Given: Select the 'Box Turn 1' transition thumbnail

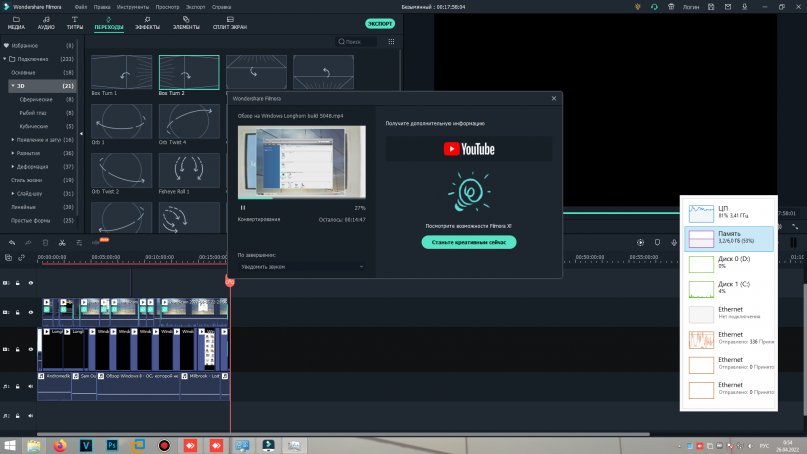Looking at the screenshot, I should pyautogui.click(x=121, y=72).
